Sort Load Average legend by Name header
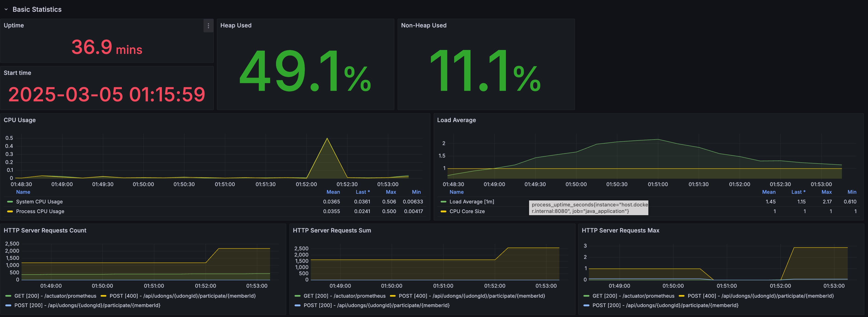 click(456, 192)
